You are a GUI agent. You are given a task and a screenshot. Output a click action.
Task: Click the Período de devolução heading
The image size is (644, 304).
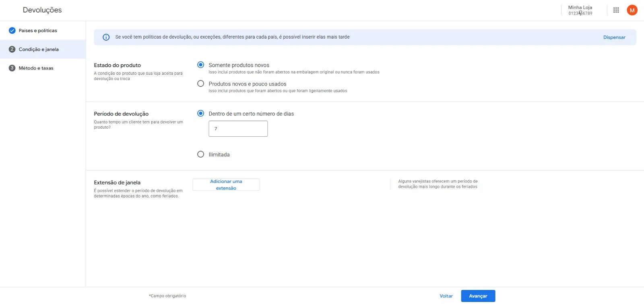121,114
